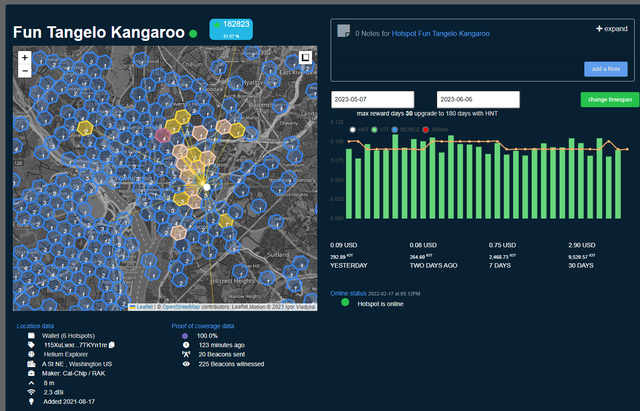The width and height of the screenshot is (640, 411).
Task: Click the Maker: Cal-Chip / RAK text
Action: tap(73, 373)
